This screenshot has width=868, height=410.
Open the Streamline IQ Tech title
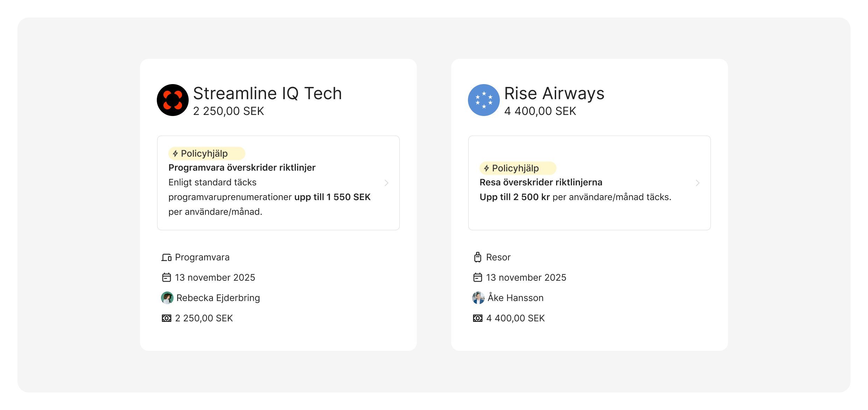267,94
